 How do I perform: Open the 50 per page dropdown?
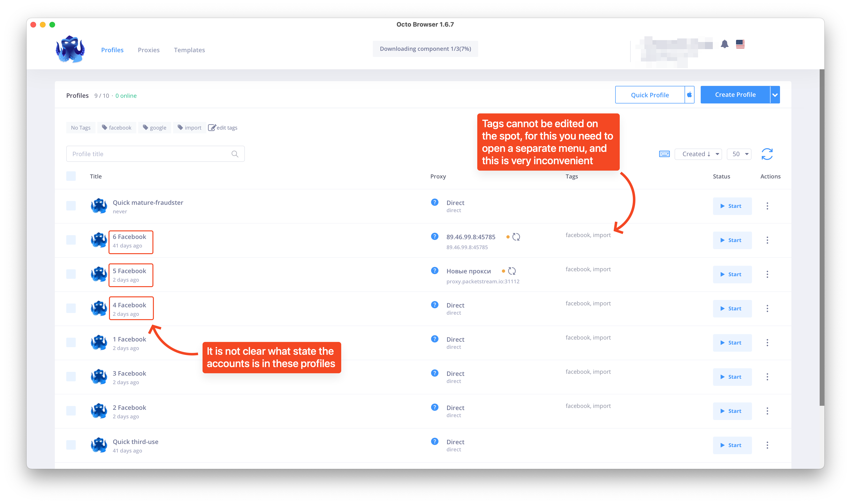point(739,154)
